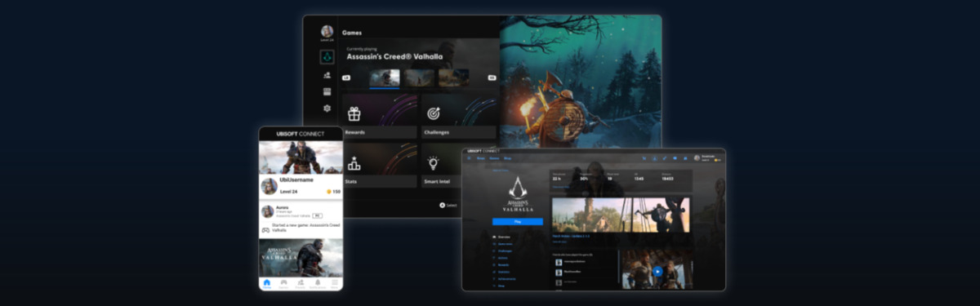Open Smart Intel lightbulb tile
This screenshot has height=306, width=980.
coord(459,166)
